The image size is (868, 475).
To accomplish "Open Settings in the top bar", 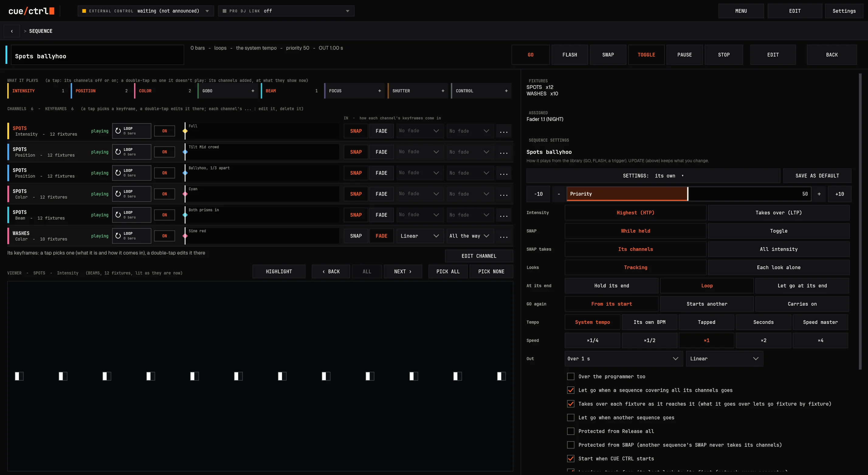I will pos(844,11).
